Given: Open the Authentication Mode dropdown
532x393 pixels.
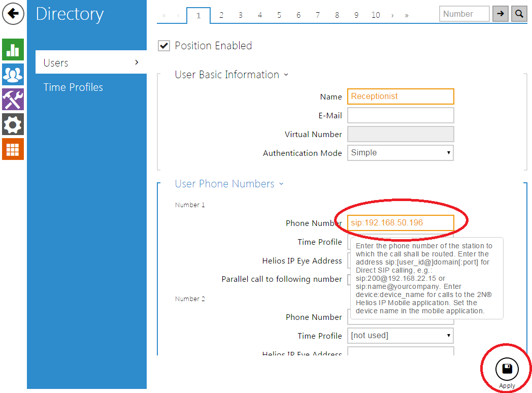Looking at the screenshot, I should pos(400,153).
